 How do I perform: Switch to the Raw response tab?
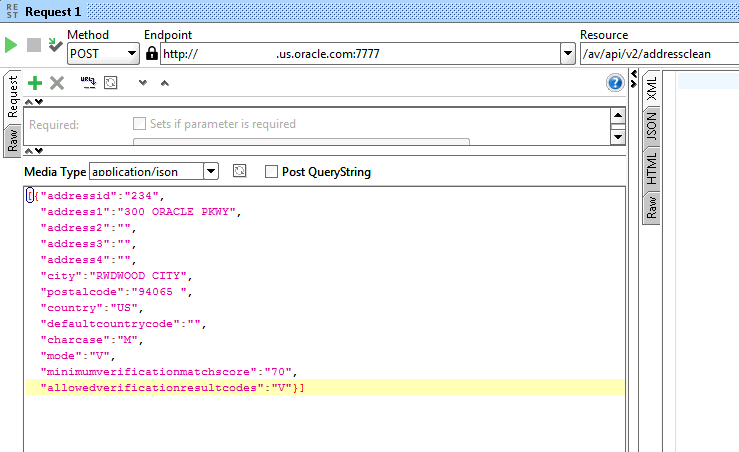651,207
